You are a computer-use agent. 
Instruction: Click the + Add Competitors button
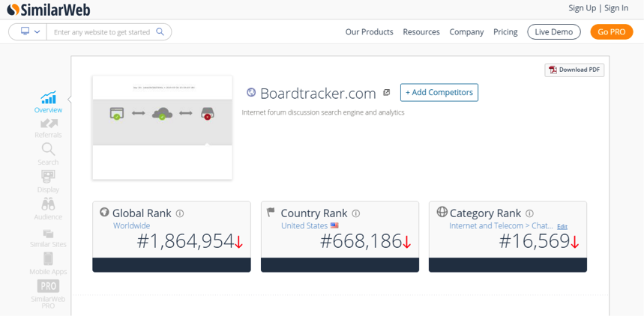point(439,92)
